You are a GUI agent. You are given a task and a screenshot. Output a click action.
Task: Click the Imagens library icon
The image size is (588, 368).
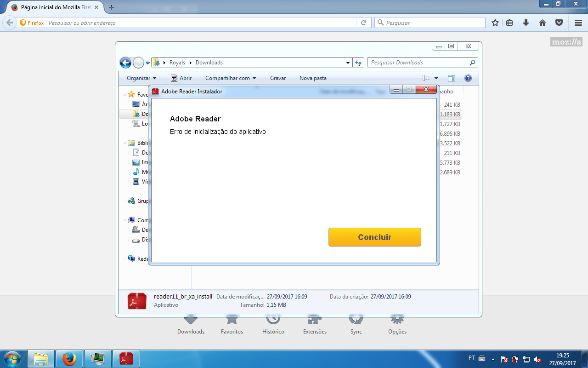tap(136, 162)
